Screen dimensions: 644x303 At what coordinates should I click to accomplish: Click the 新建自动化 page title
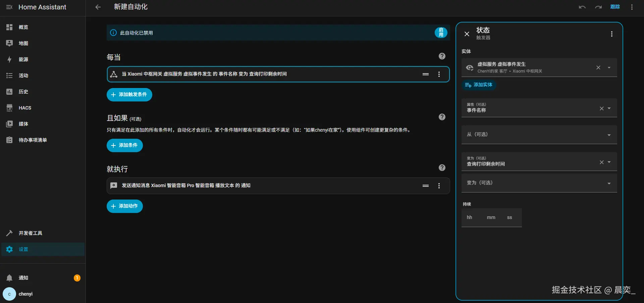tap(131, 7)
